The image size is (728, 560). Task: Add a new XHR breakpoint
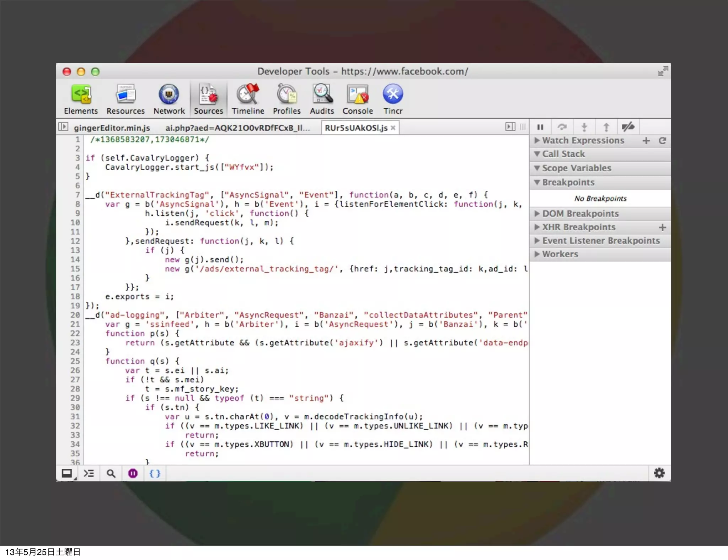tap(662, 227)
